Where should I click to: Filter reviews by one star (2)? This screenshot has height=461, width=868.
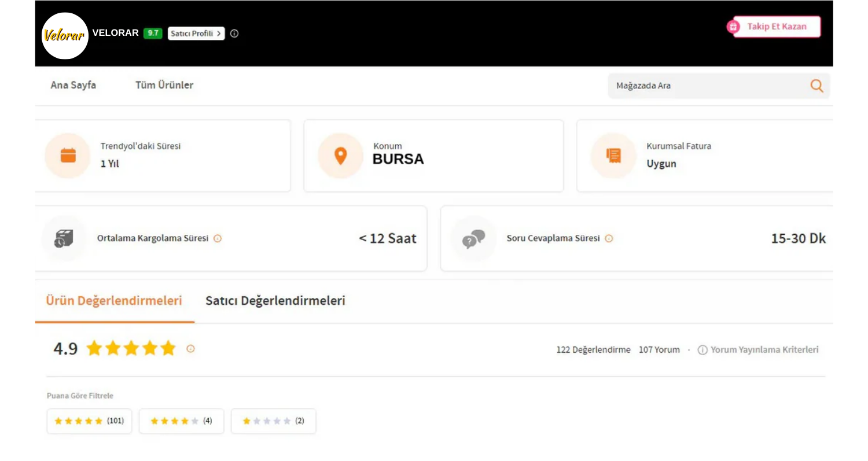tap(273, 421)
